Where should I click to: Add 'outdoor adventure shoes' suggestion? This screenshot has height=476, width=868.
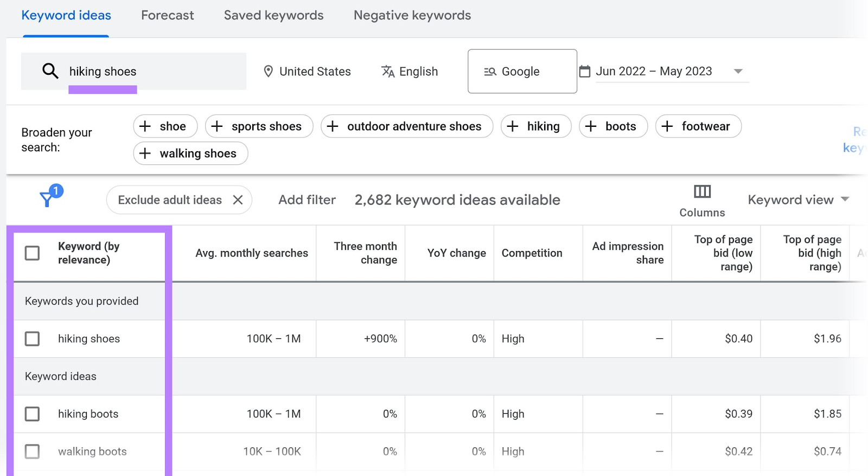coord(406,126)
